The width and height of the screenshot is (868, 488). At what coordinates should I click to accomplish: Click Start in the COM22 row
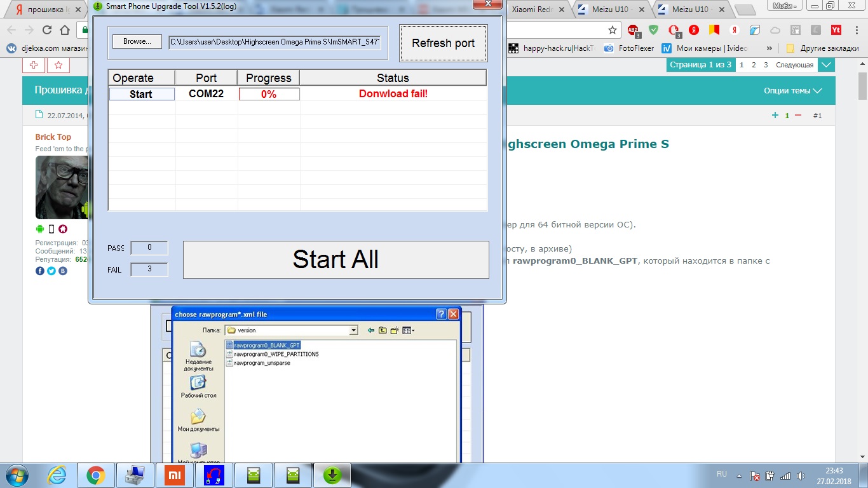point(142,94)
